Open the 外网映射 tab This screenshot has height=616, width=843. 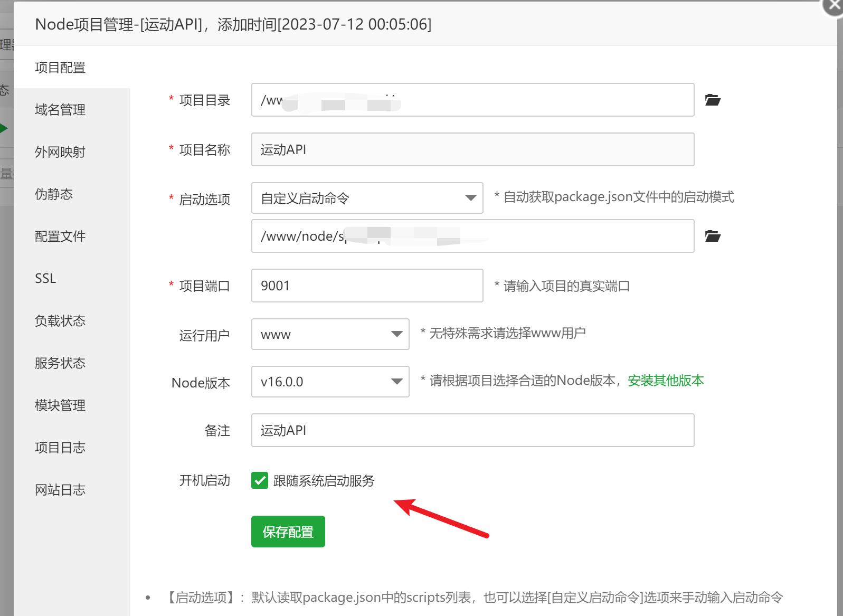pos(72,152)
